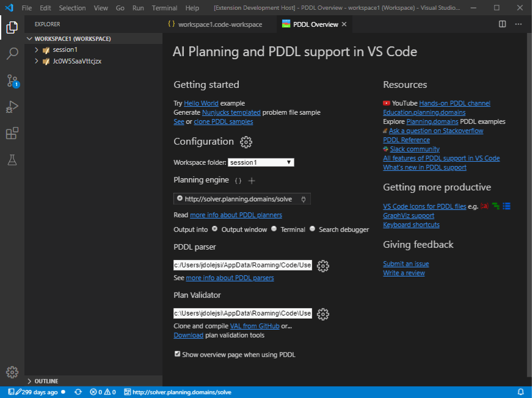Open the Test flask view

(12, 160)
